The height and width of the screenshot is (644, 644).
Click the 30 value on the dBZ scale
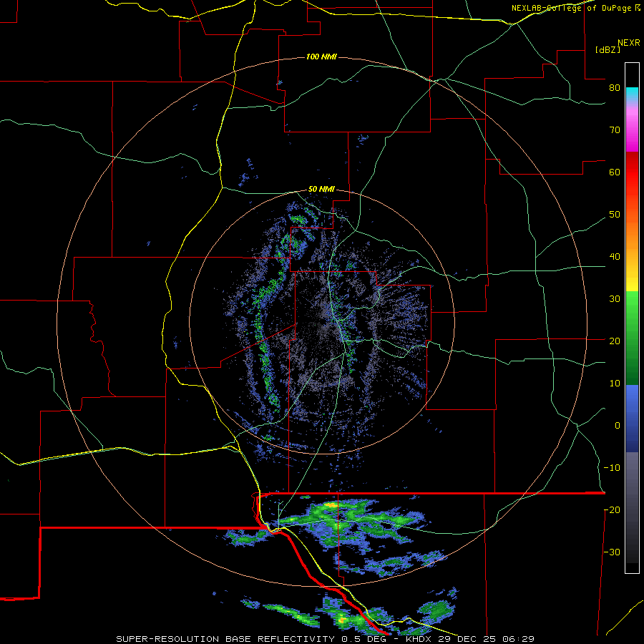615,299
